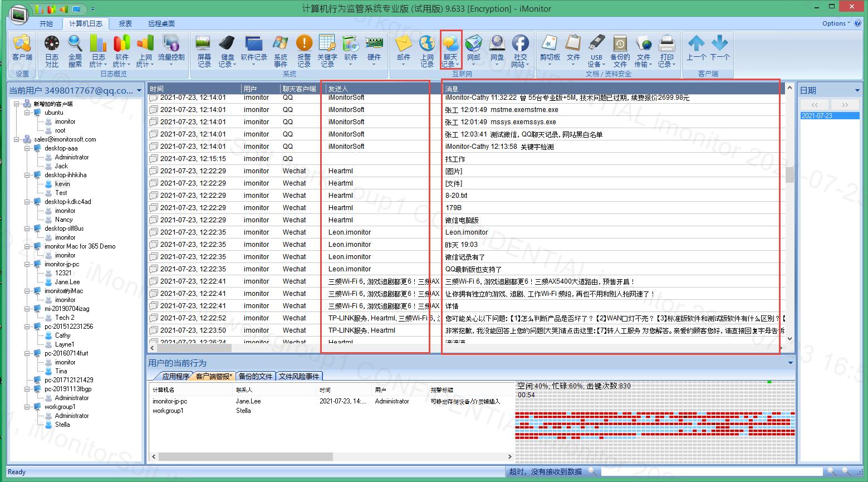Open USB设备 dropdown
Screen dimensions: 868x482
tap(596, 51)
